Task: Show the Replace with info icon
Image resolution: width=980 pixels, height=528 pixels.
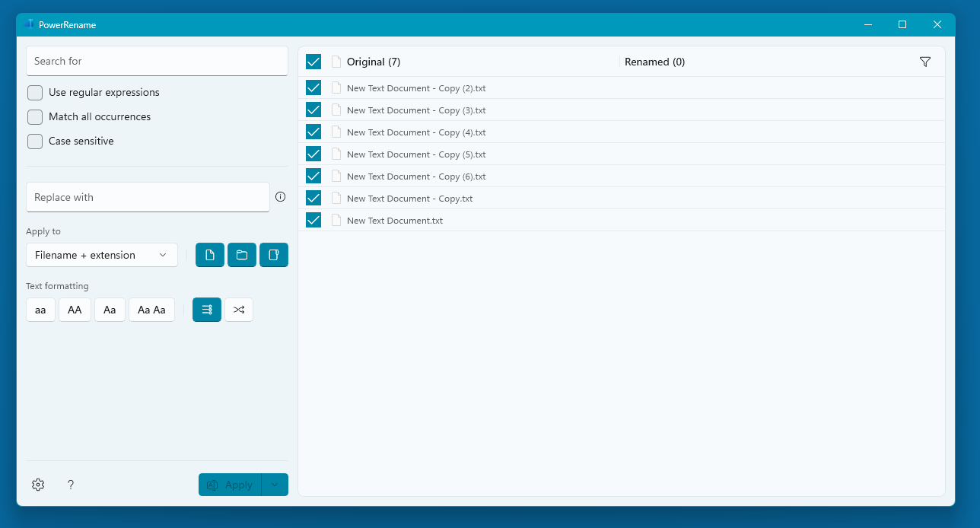Action: click(280, 197)
